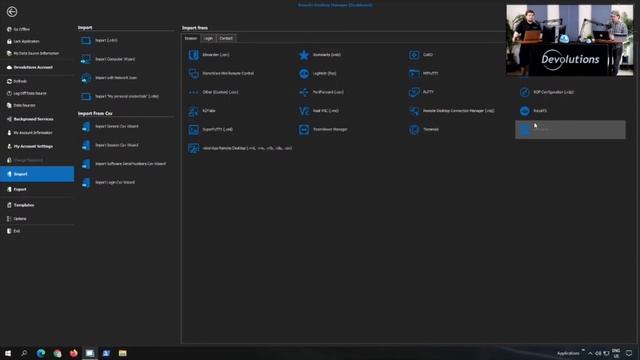
Task: Switch to the Session tab
Action: (x=191, y=38)
